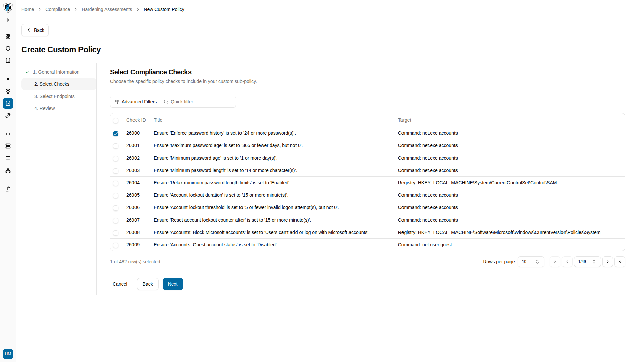Click the 'Maximum password age' check title
Screen dimensions: 644x362
[228, 145]
